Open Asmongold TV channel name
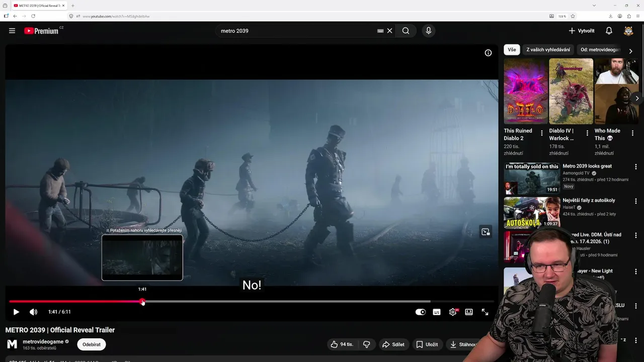The height and width of the screenshot is (362, 644). pos(576,173)
